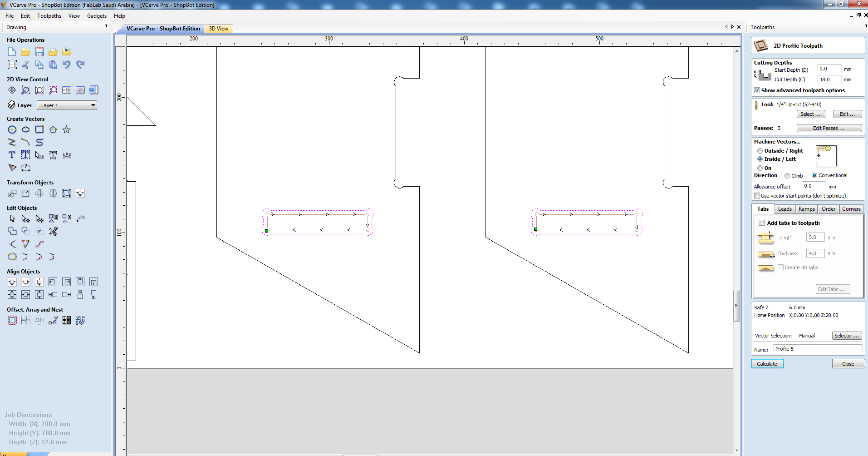Pin the Drawing panel

coord(106,27)
